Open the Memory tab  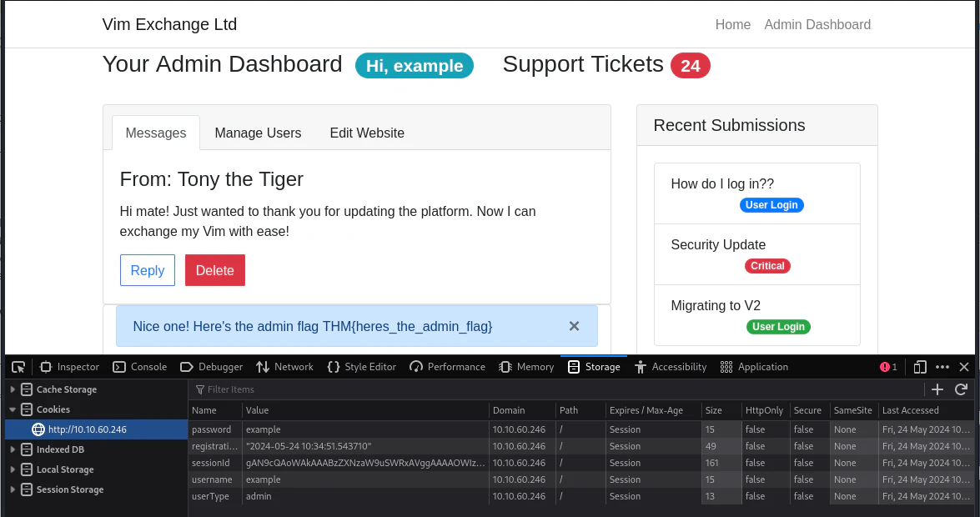click(526, 367)
